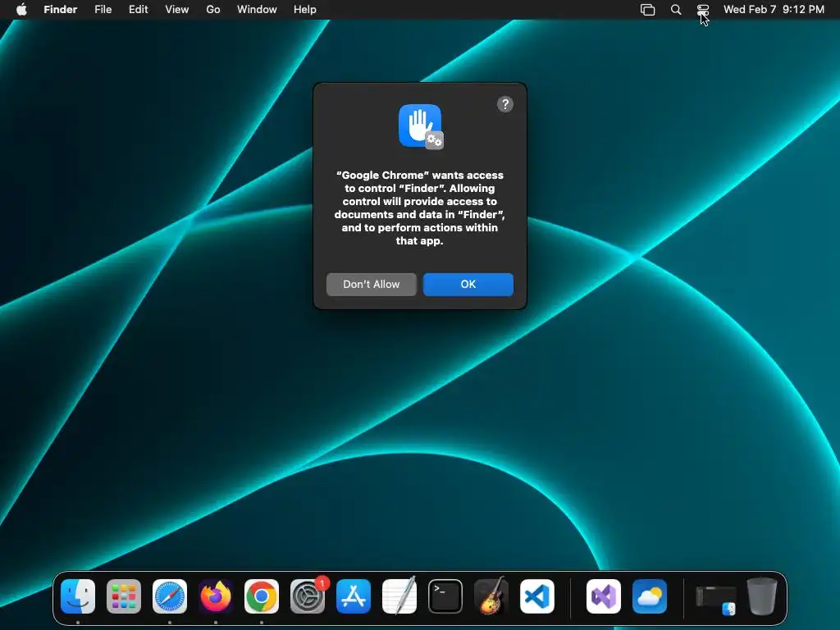840x630 pixels.
Task: Launch Terminal from the Dock
Action: click(445, 596)
